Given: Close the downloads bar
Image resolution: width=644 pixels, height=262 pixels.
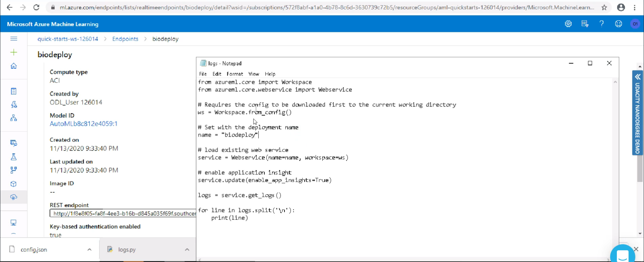Looking at the screenshot, I should (x=636, y=249).
